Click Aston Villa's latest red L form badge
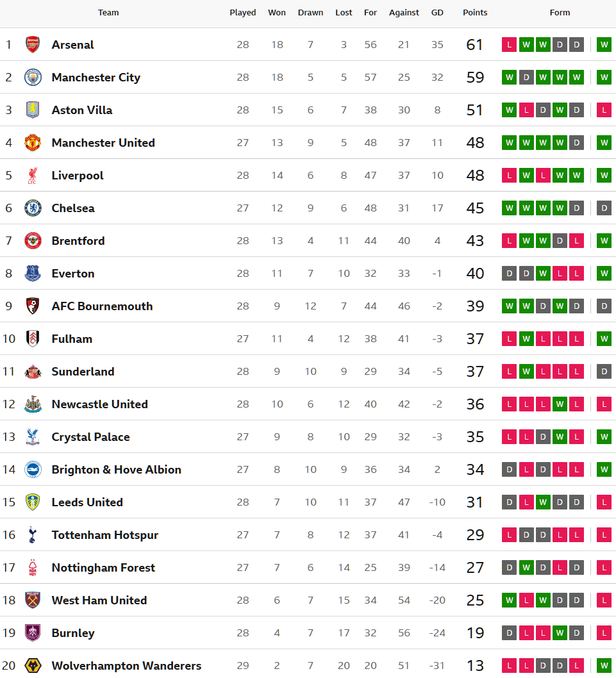 (x=604, y=110)
